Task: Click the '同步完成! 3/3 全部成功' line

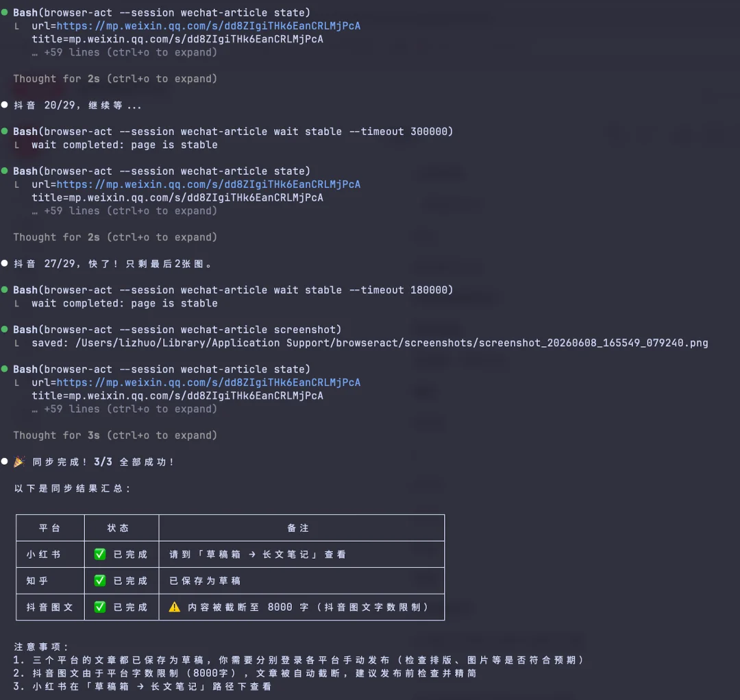Action: click(x=103, y=461)
